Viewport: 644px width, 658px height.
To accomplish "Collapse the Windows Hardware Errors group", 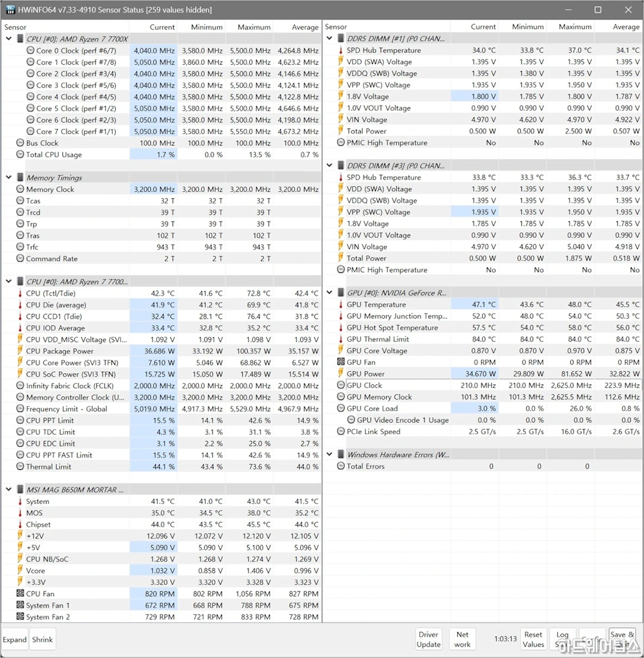I will pyautogui.click(x=330, y=454).
